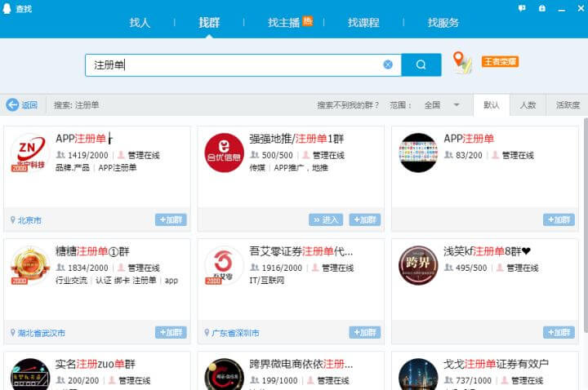The image size is (588, 390).
Task: Open the map location icon
Action: 462,63
